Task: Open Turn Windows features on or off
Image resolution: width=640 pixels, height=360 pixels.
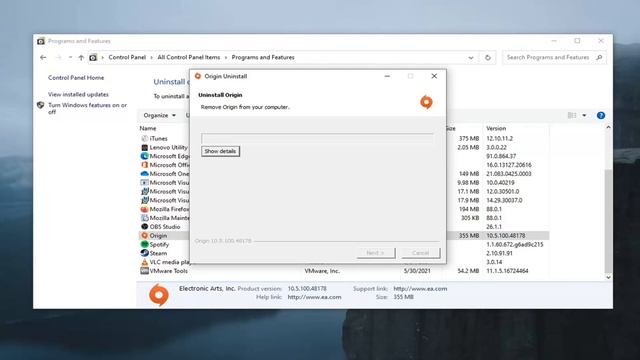Action: 87,108
